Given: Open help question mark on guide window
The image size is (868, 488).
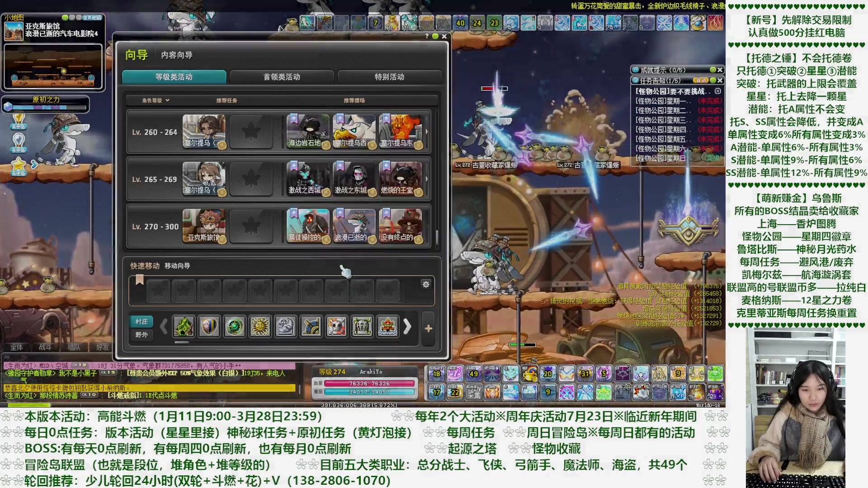Looking at the screenshot, I should click(427, 36).
